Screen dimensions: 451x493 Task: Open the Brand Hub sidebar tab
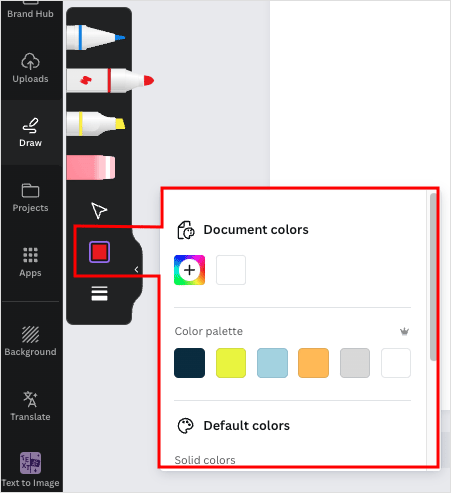30,11
